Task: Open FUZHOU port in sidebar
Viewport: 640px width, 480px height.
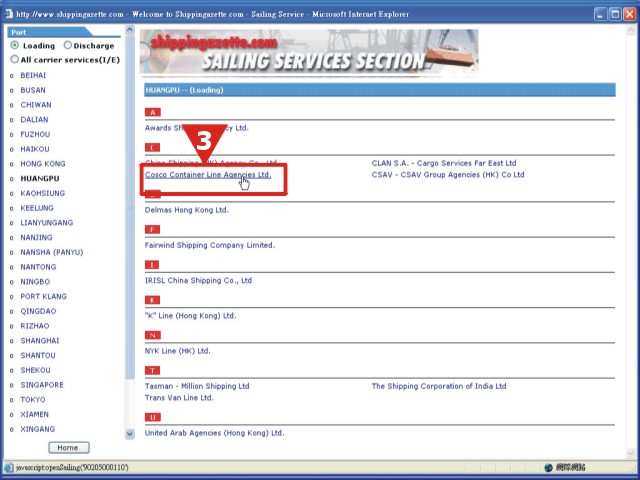Action: click(35, 134)
